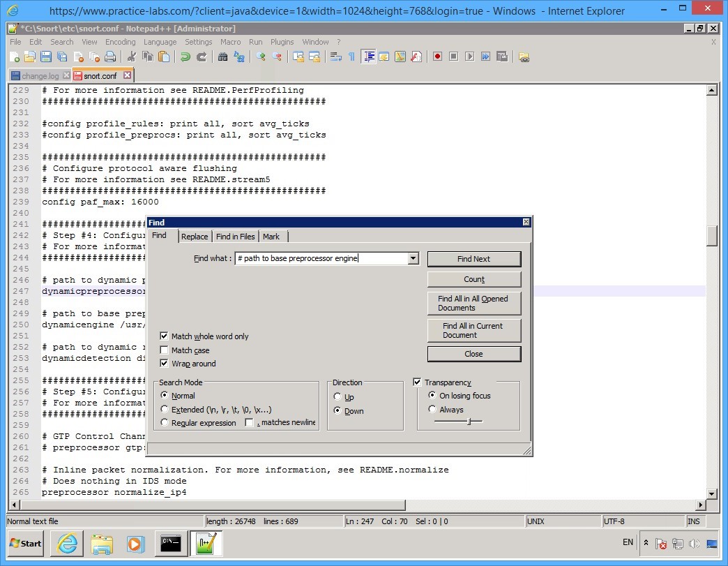Save All documents using the toolbar icon
The height and width of the screenshot is (566, 728).
click(63, 57)
